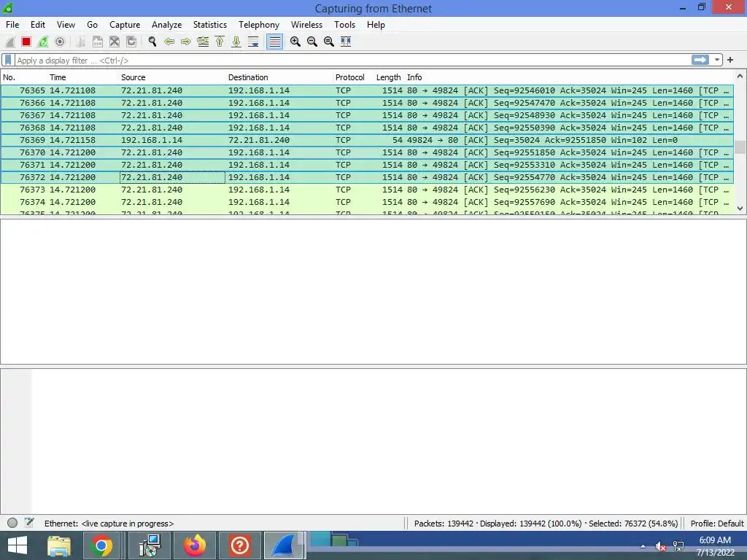Click the greyed start capture shark fin
The width and height of the screenshot is (747, 560).
tap(10, 42)
